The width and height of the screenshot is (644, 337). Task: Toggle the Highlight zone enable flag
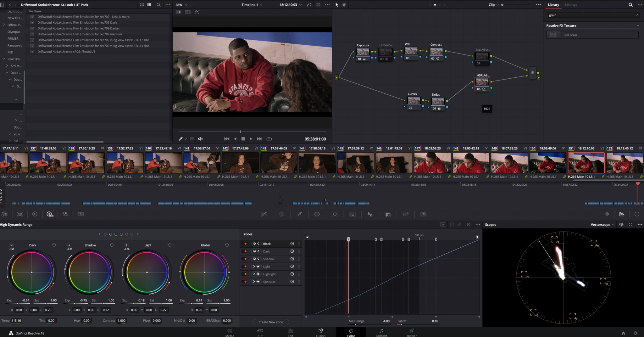[x=246, y=274]
